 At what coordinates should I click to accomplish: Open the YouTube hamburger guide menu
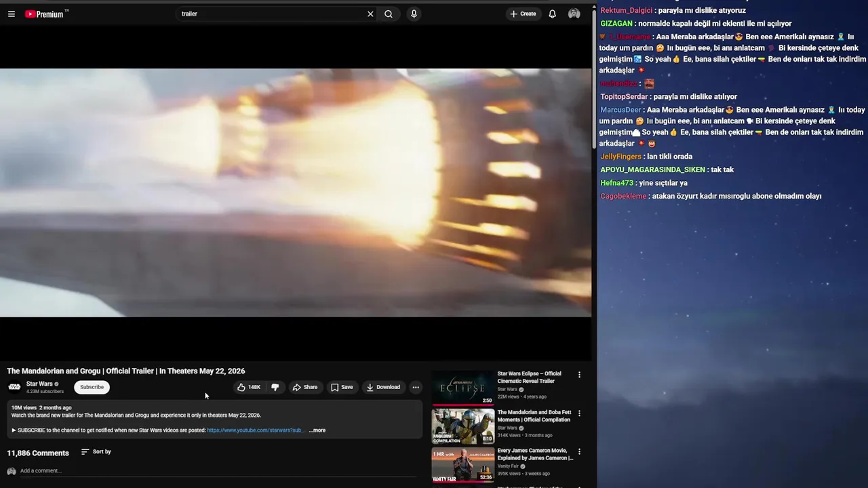pyautogui.click(x=12, y=14)
